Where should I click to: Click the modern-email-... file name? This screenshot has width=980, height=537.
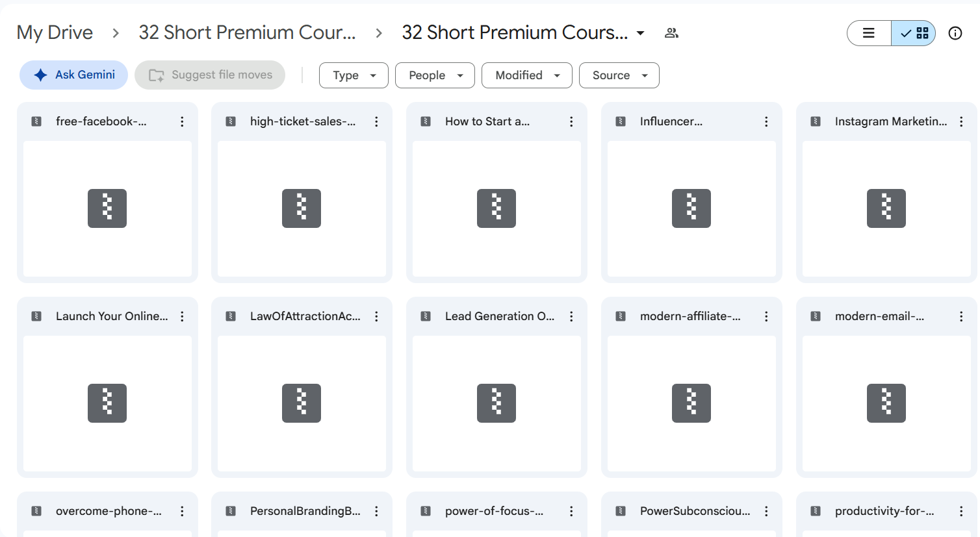pyautogui.click(x=880, y=316)
